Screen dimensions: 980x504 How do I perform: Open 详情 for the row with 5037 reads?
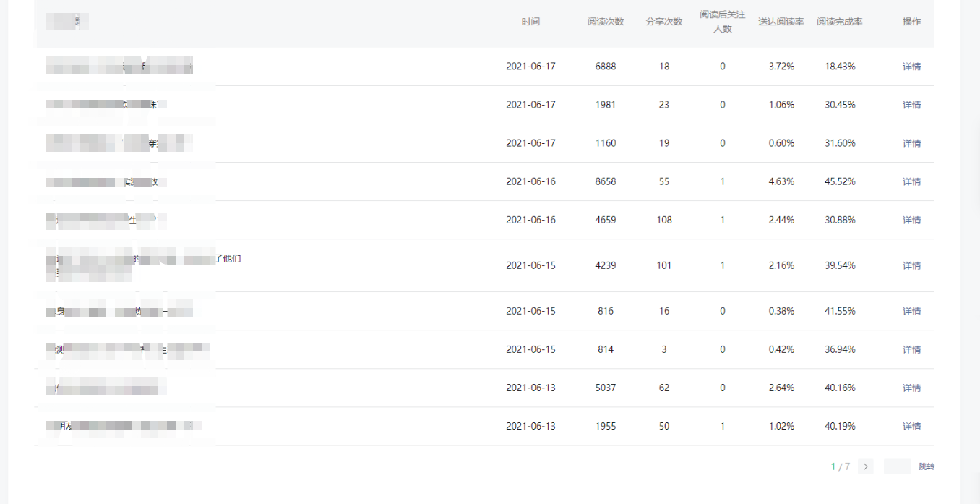point(912,388)
